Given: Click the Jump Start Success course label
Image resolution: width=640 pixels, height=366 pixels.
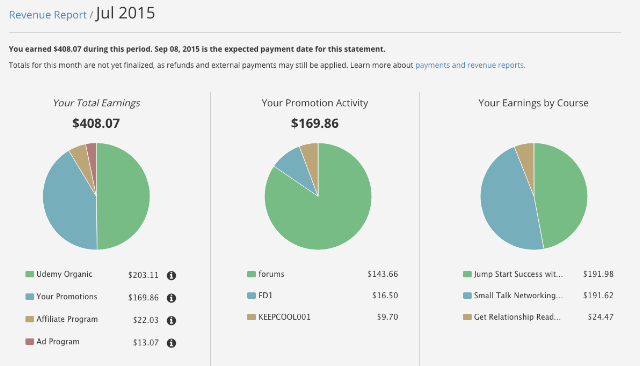Looking at the screenshot, I should pos(518,274).
